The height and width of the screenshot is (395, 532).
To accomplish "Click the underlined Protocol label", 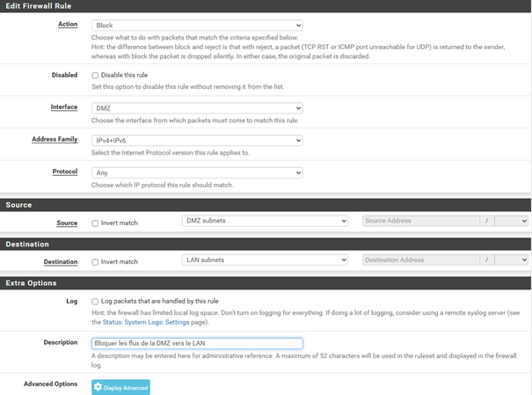I will 65,172.
